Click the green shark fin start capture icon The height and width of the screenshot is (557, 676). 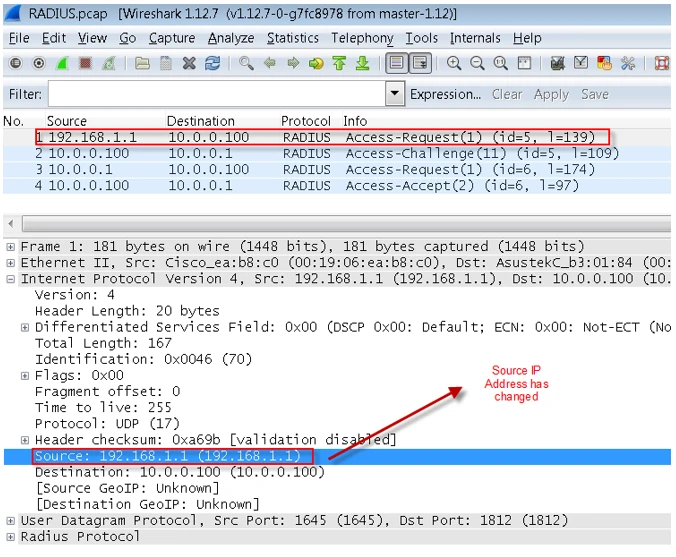[62, 63]
